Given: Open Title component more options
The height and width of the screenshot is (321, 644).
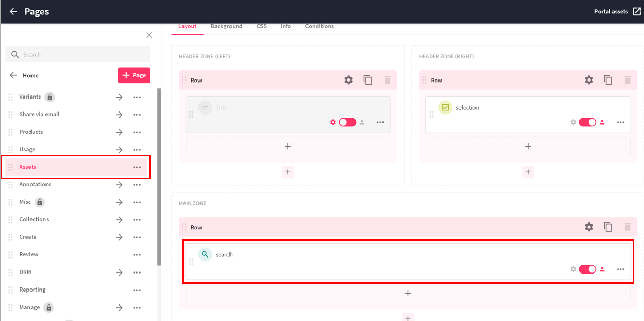Looking at the screenshot, I should [x=380, y=122].
